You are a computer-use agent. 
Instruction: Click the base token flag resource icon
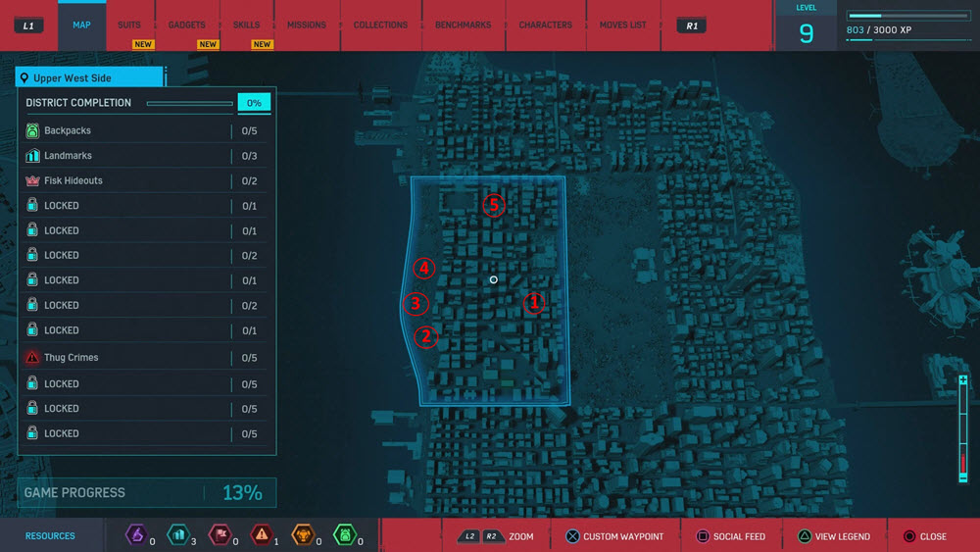pyautogui.click(x=220, y=535)
